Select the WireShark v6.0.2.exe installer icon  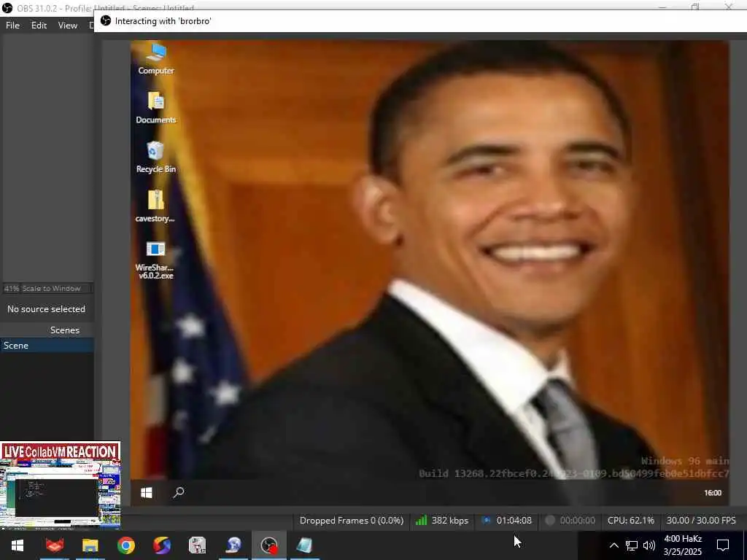(x=155, y=260)
